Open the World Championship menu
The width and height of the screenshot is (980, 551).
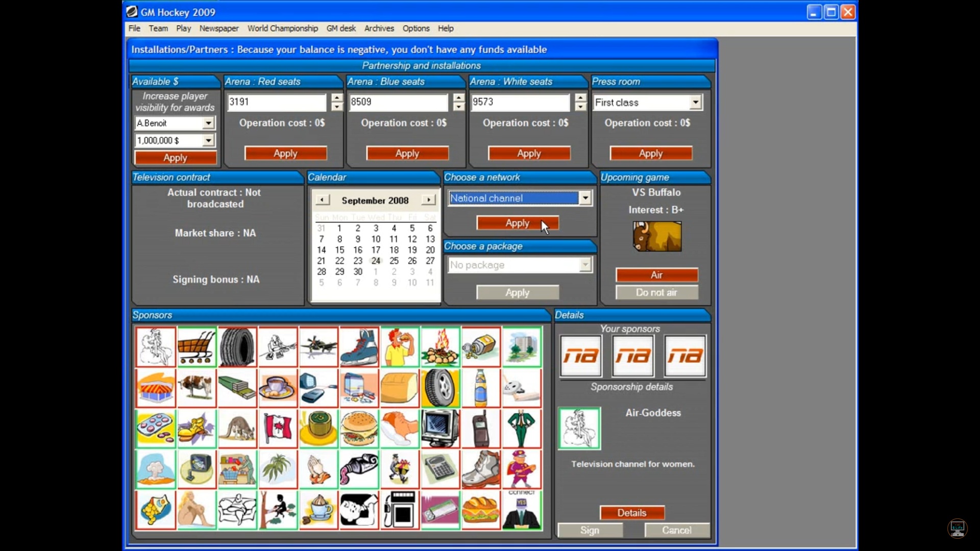click(282, 29)
